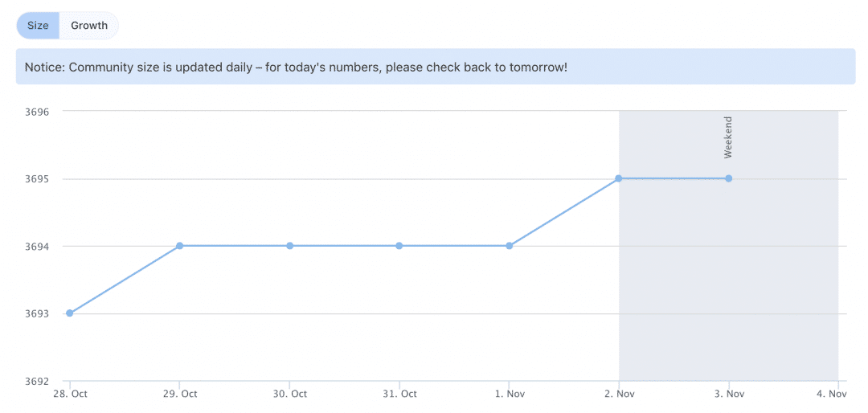Image resolution: width=868 pixels, height=413 pixels.
Task: Click the line segment rising to 2. Nov
Action: click(x=564, y=212)
